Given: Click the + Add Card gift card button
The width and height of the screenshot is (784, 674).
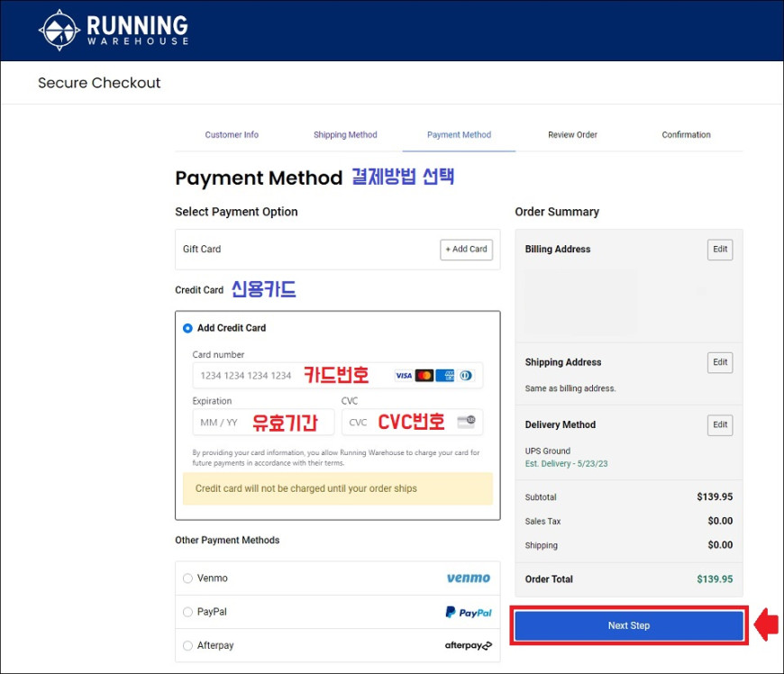Looking at the screenshot, I should (466, 250).
